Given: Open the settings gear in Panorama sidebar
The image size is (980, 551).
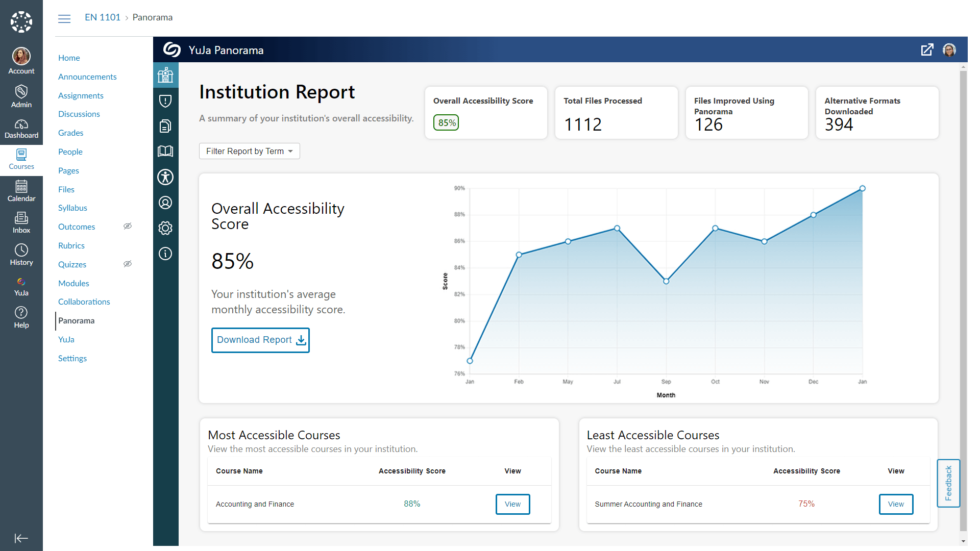Looking at the screenshot, I should (165, 228).
